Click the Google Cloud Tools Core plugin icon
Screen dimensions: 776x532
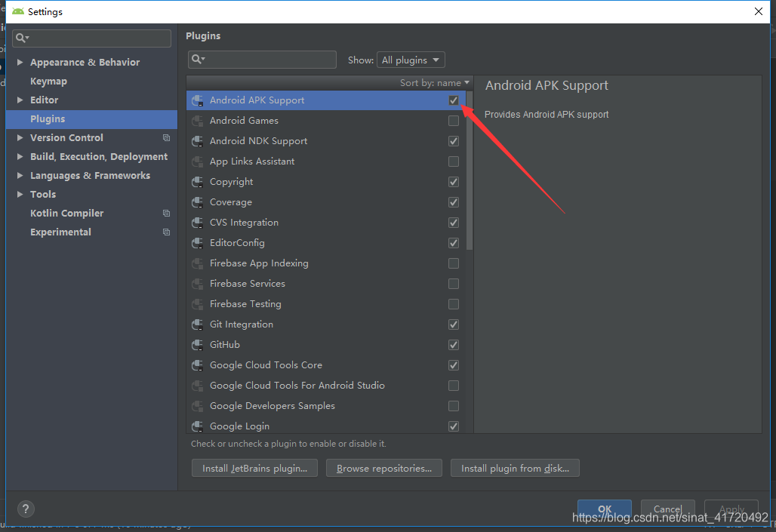tap(198, 365)
